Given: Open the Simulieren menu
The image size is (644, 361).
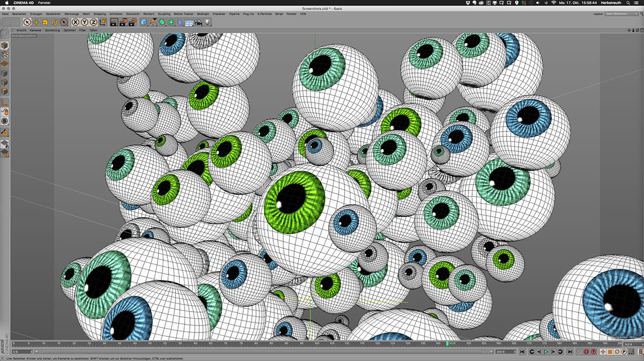Looking at the screenshot, I should [133, 14].
